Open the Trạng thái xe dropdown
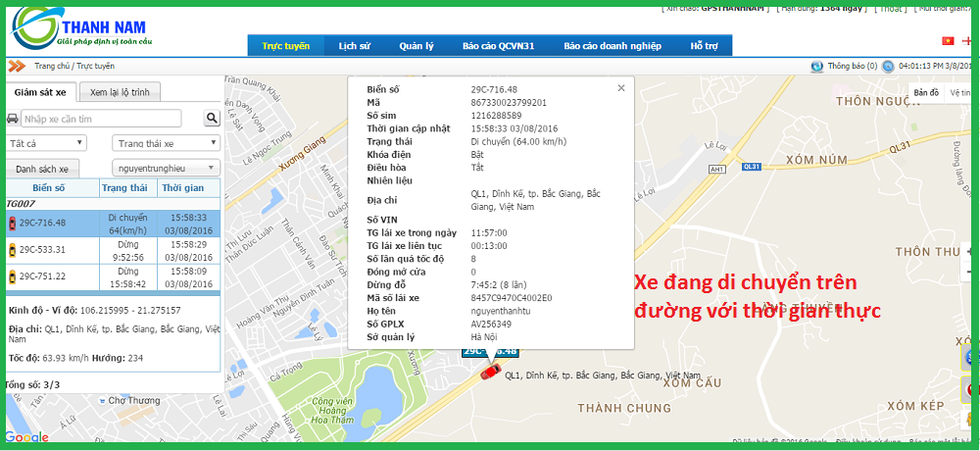The width and height of the screenshot is (980, 451). pos(166,143)
